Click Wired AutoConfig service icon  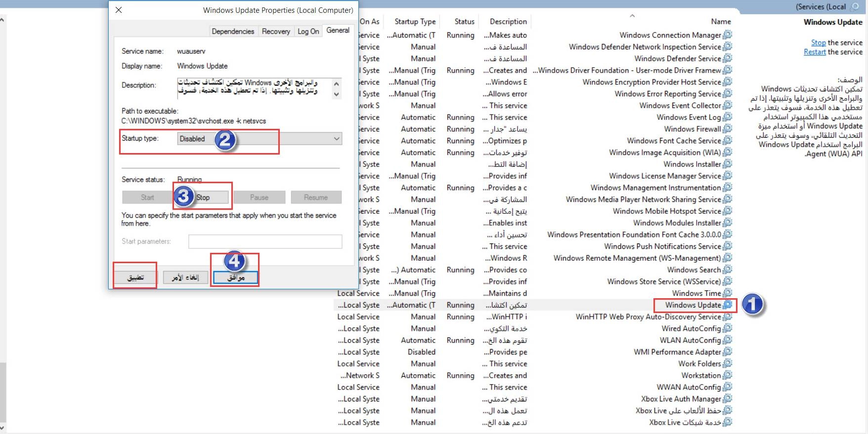727,328
